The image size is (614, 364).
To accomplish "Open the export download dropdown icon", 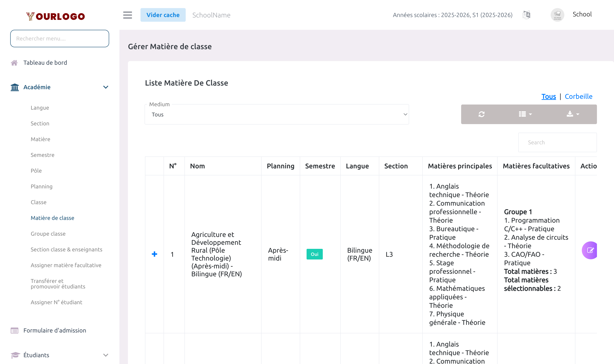I will [x=572, y=114].
